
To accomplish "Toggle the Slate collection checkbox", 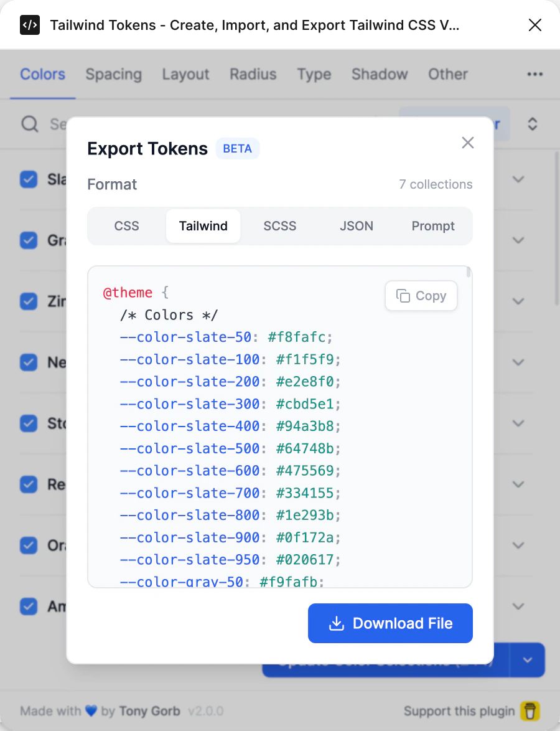I will point(29,179).
